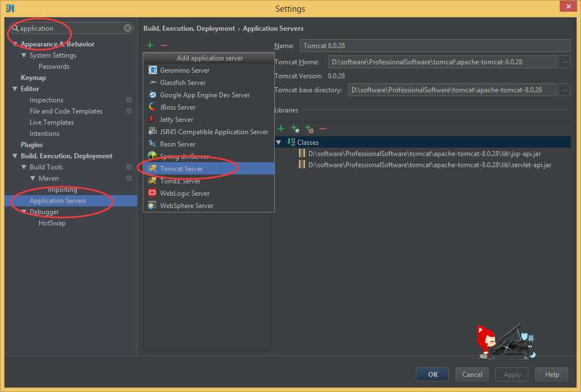Click the project-level icon beside Inspections
Screen dimensions: 581x392
coord(129,100)
